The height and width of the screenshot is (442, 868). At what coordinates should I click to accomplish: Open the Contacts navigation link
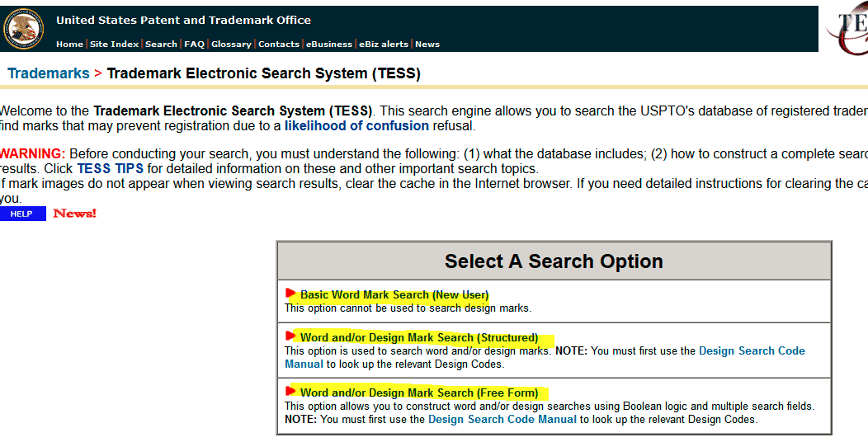tap(279, 45)
